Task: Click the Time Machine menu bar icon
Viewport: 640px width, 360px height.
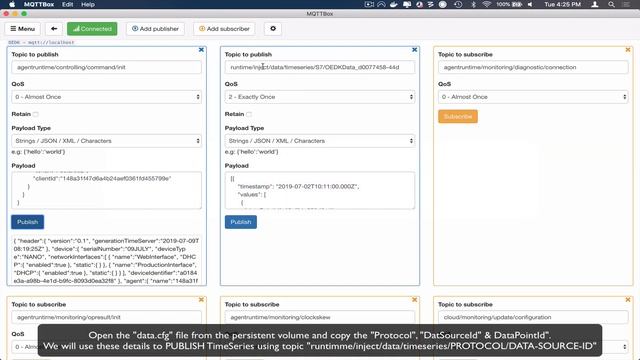Action: [458, 4]
